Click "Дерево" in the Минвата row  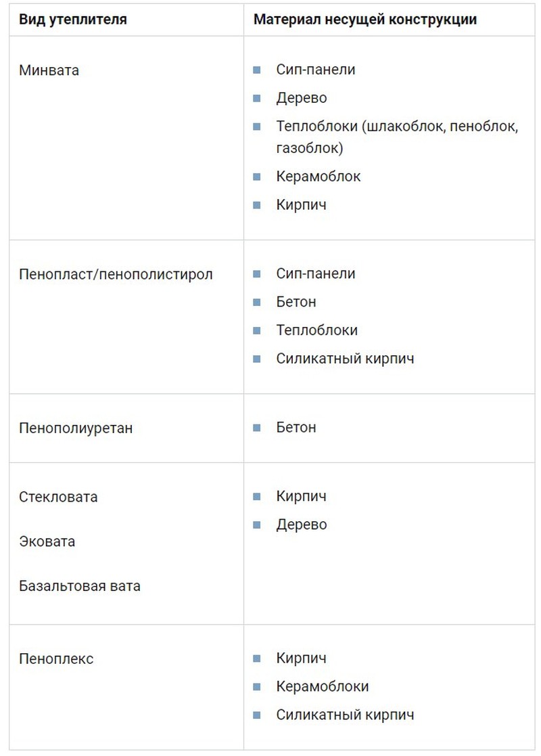coord(302,98)
